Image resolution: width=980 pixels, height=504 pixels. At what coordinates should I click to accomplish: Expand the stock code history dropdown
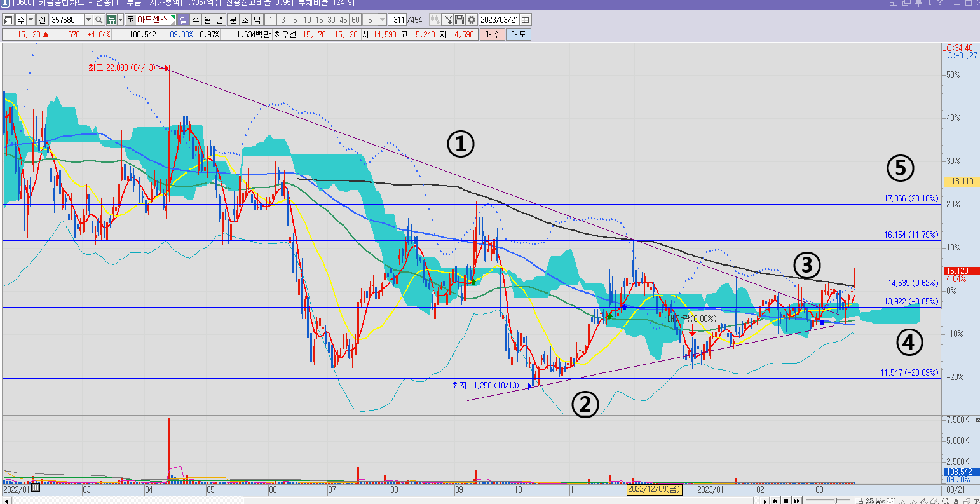pyautogui.click(x=88, y=20)
